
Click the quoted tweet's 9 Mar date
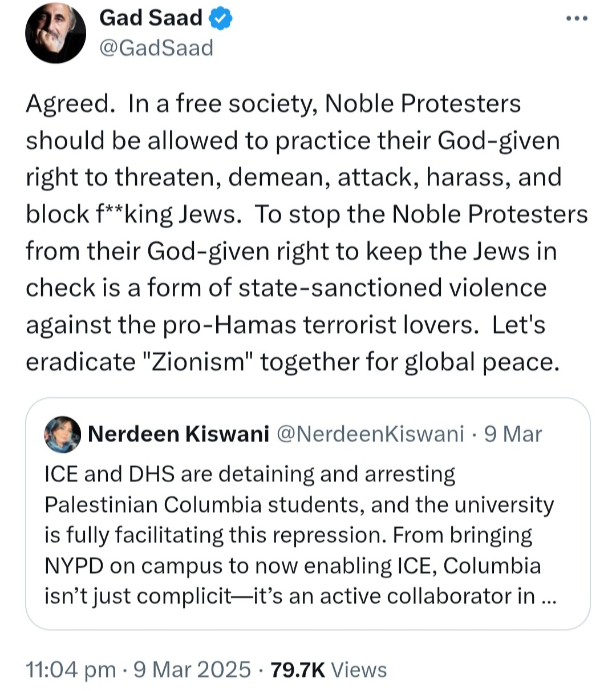(x=513, y=434)
